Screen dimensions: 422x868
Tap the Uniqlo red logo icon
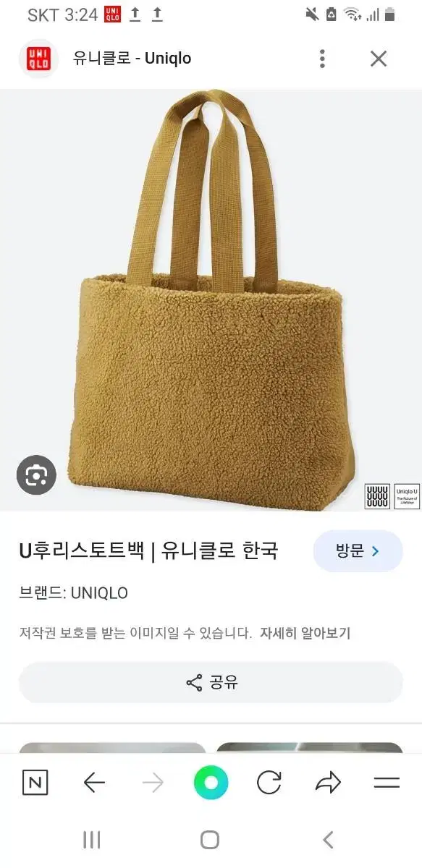click(38, 59)
